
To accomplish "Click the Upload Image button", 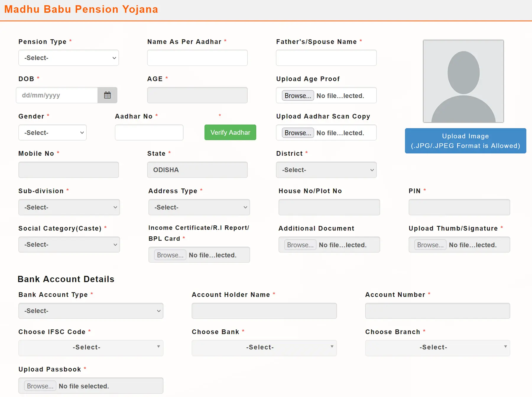I will [465, 141].
